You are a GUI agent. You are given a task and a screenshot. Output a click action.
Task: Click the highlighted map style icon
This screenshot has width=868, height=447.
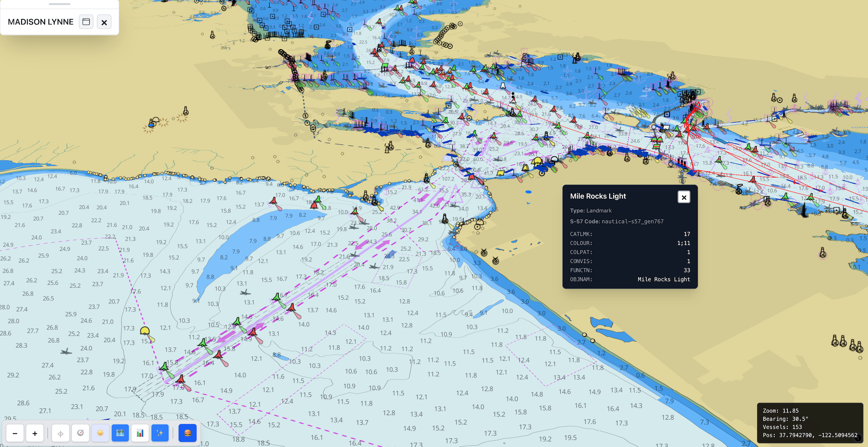tap(120, 433)
